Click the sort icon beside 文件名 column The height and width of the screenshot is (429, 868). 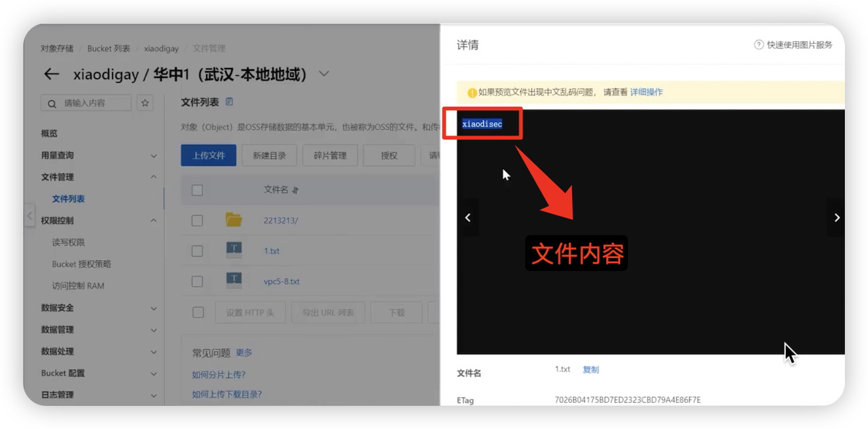coord(295,190)
